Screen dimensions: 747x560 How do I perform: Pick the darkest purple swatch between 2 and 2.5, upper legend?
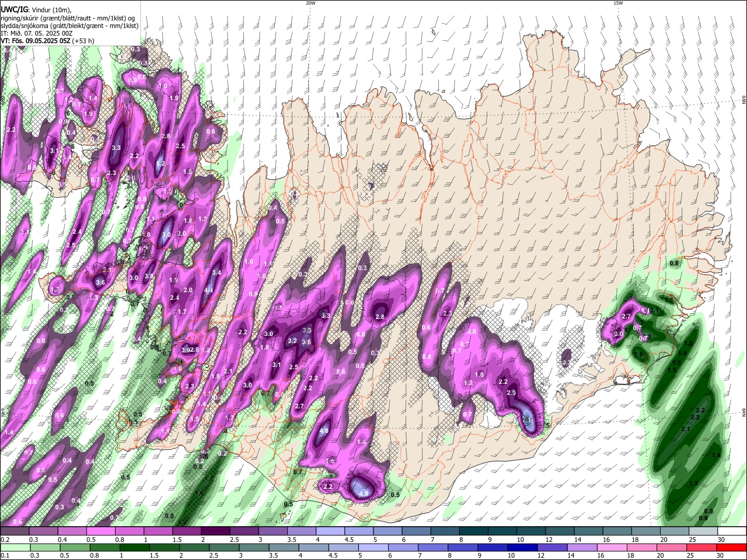pos(215,531)
